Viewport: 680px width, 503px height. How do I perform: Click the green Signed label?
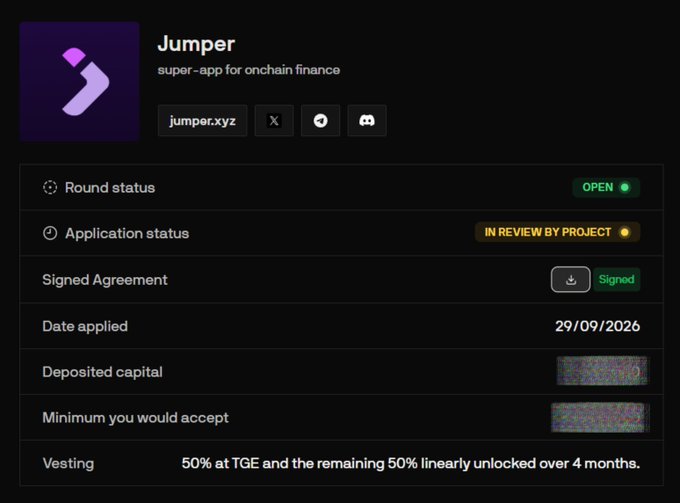[x=616, y=279]
